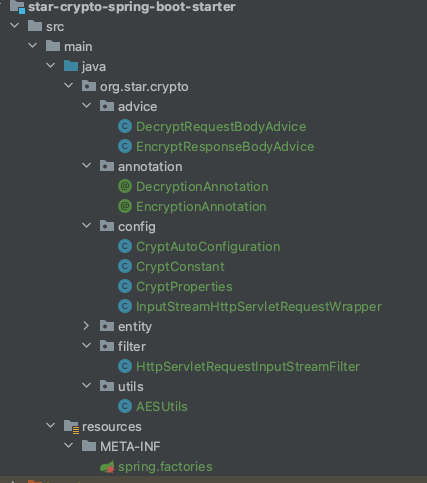The height and width of the screenshot is (483, 427).
Task: Select star-crypto-spring-boot-starter module root
Action: tap(132, 7)
